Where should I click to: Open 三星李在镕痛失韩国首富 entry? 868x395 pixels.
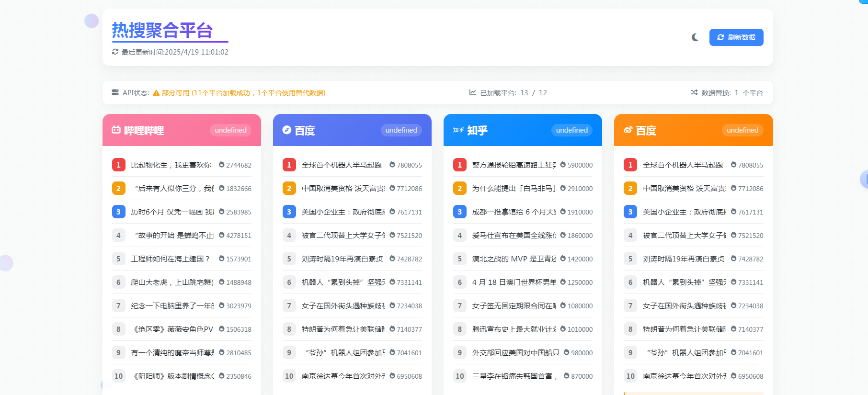515,376
